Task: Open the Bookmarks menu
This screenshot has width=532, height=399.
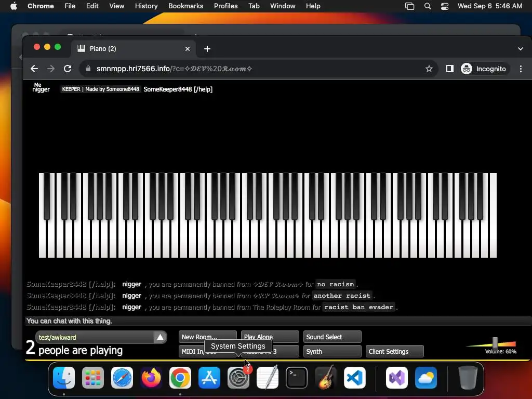Action: click(185, 6)
